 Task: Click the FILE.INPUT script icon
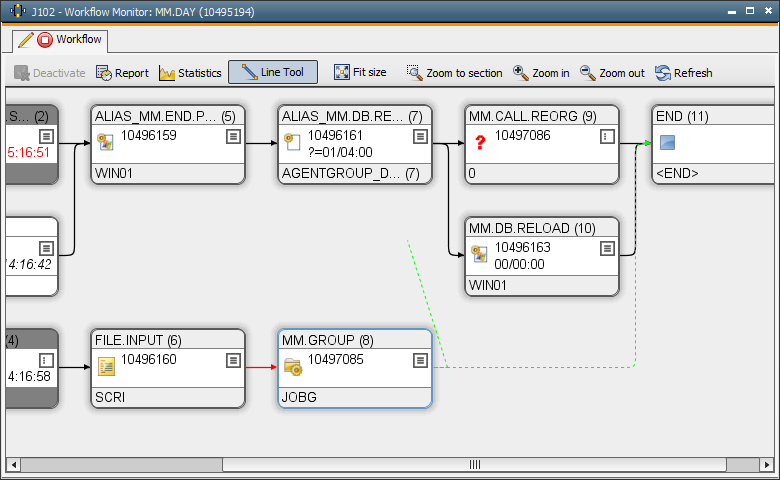tap(106, 367)
